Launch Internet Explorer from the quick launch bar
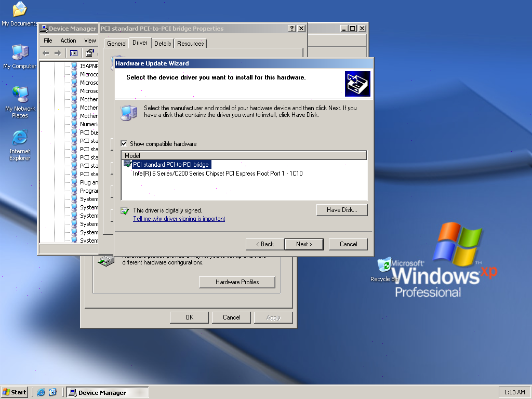 point(41,392)
